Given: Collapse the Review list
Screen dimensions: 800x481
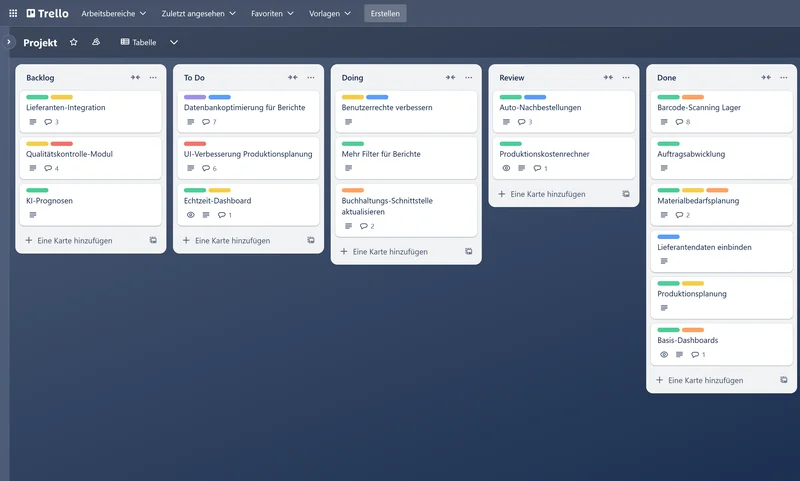Looking at the screenshot, I should pyautogui.click(x=608, y=78).
